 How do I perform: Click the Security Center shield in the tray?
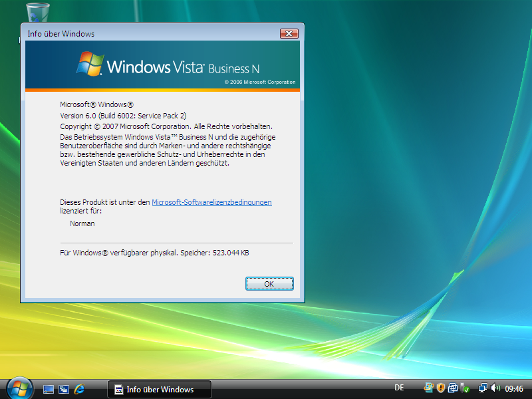(x=440, y=388)
